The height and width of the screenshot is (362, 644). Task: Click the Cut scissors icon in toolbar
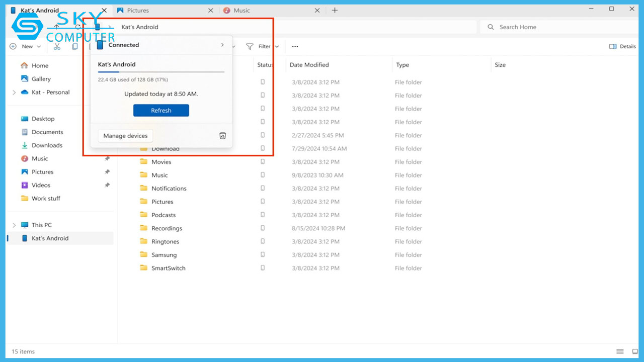[57, 47]
